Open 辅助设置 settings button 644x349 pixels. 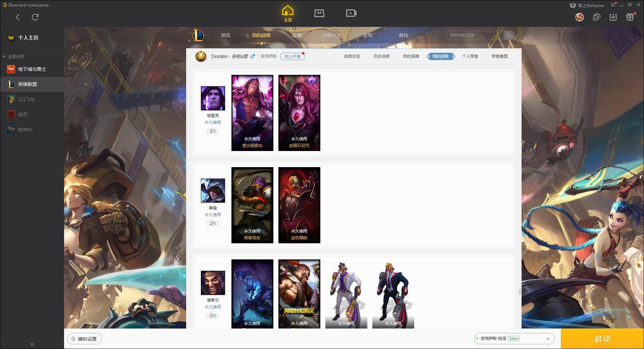click(x=85, y=339)
